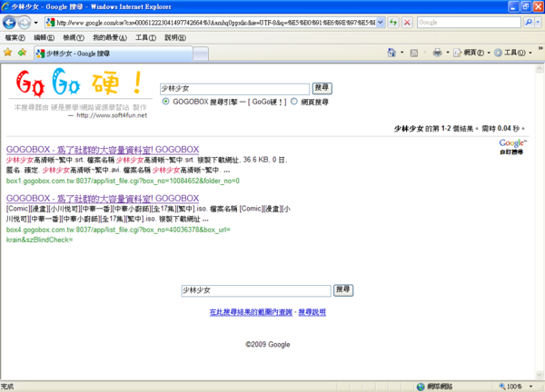The image size is (545, 392).
Task: Click the Go Go 硬! logo
Action: pos(80,83)
